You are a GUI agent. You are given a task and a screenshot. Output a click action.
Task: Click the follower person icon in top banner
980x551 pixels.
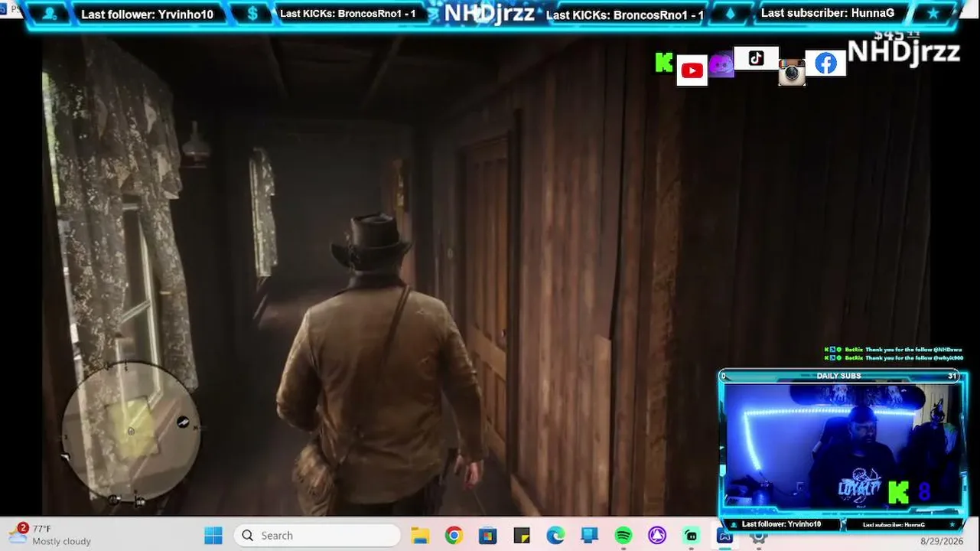[50, 14]
